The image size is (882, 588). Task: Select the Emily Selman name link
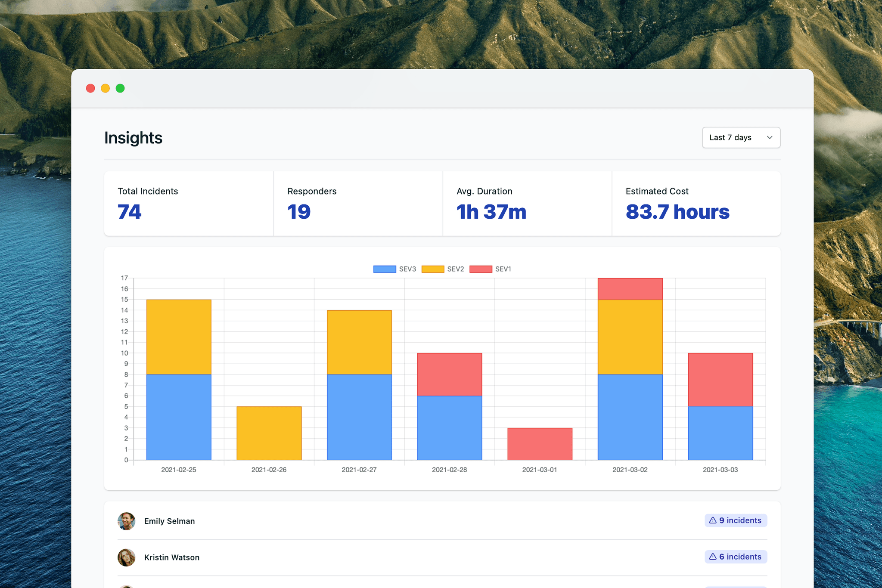pyautogui.click(x=170, y=521)
